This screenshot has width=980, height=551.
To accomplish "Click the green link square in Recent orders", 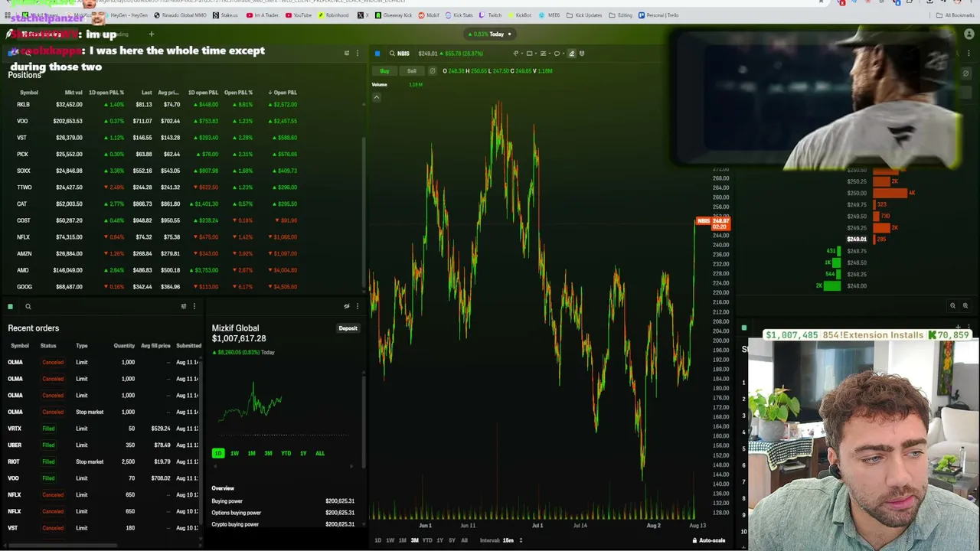I will pos(10,307).
